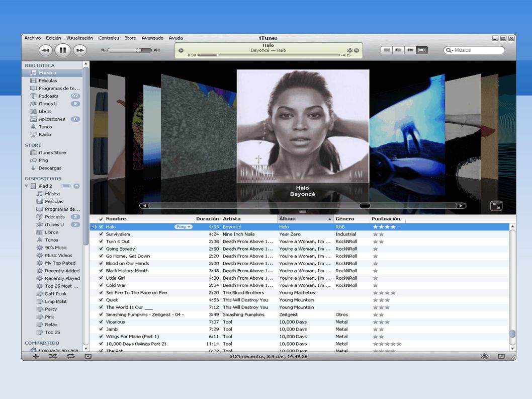Skip ahead with the next track button
532x399 pixels.
point(80,50)
